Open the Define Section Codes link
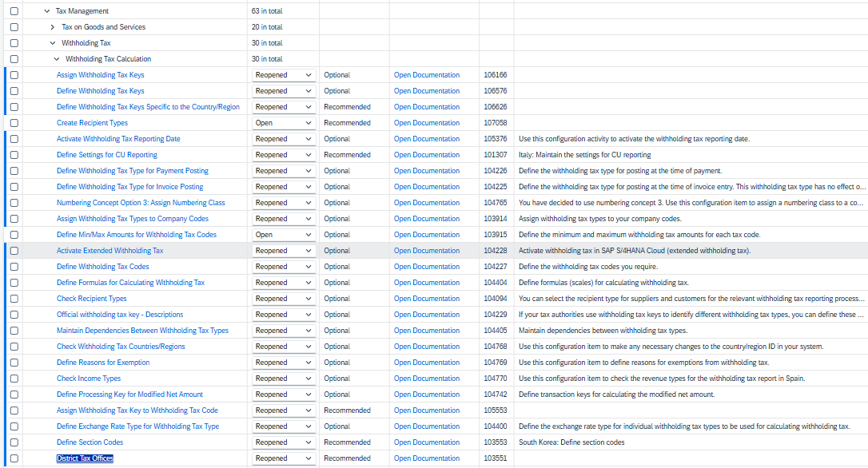This screenshot has height=468, width=868. (x=90, y=442)
